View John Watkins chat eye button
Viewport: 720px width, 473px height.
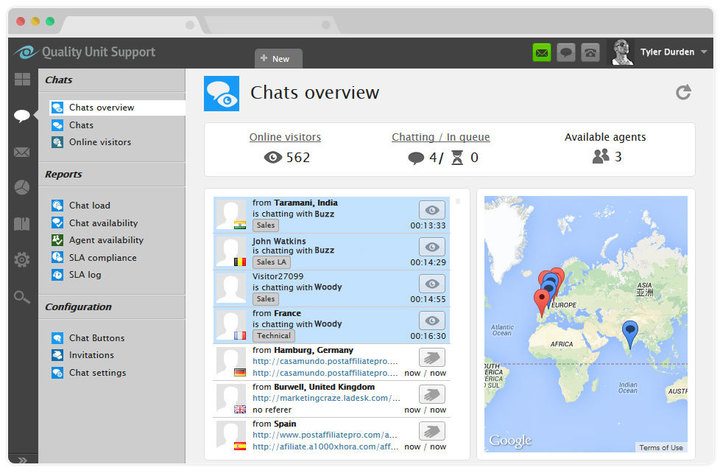[432, 247]
